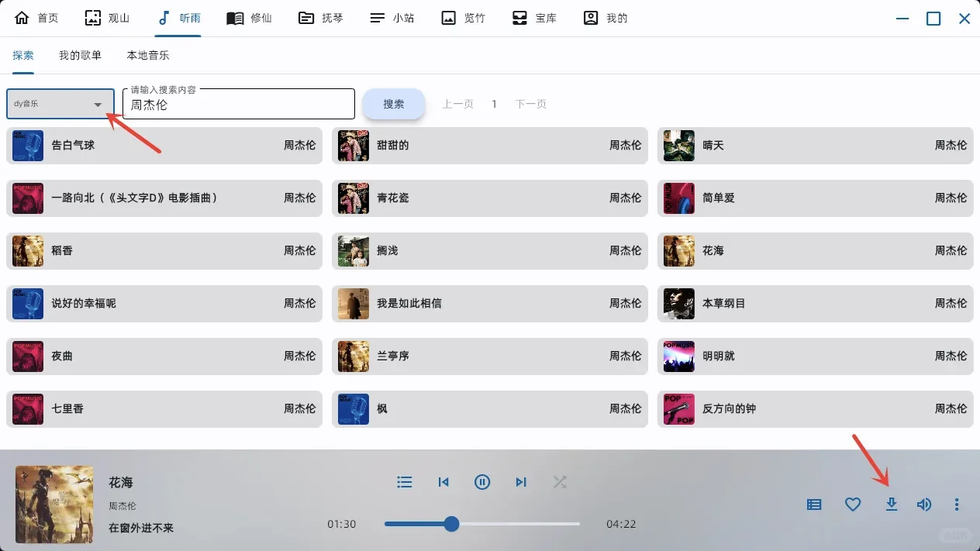The image size is (980, 551).
Task: Switch to the 我的歌单 tab
Action: tap(80, 55)
